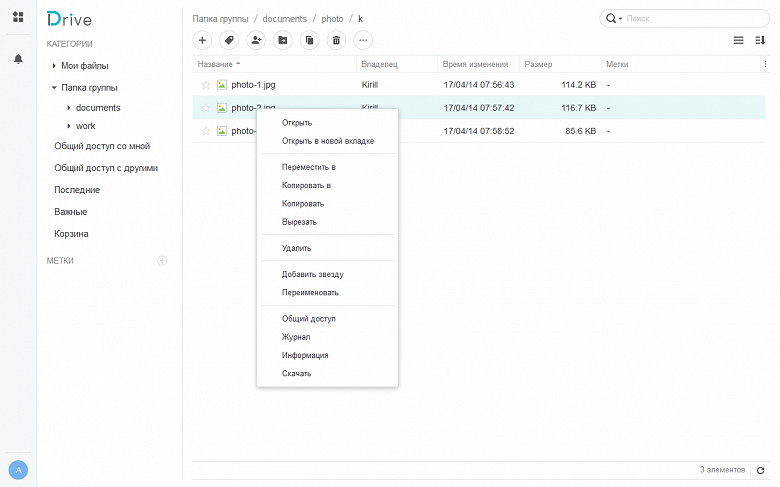
Task: Click the user avatar A icon
Action: [18, 470]
